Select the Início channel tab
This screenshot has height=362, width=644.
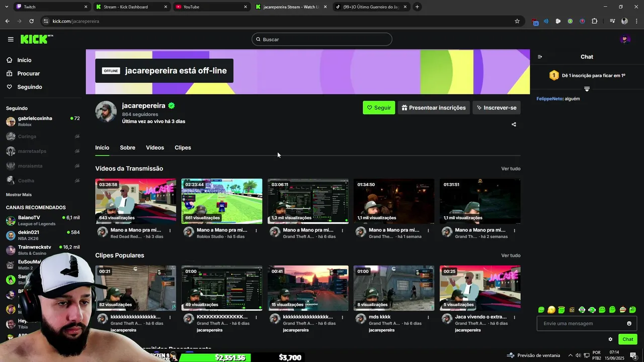tap(102, 147)
